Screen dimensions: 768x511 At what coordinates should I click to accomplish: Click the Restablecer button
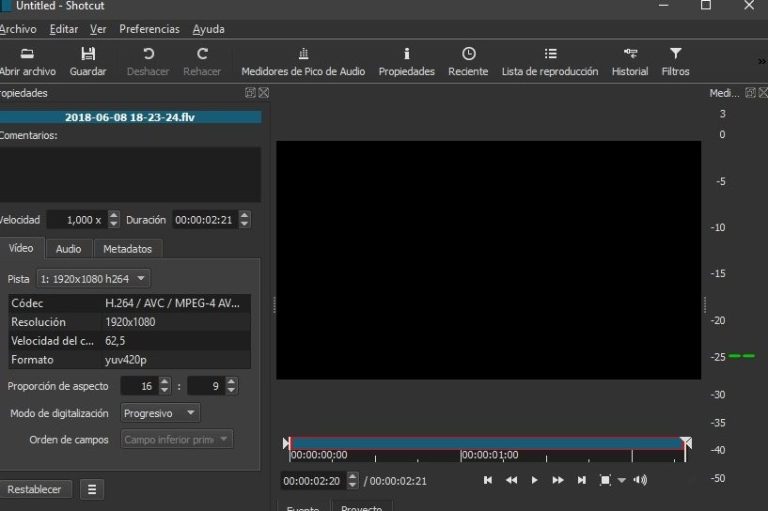(x=34, y=489)
